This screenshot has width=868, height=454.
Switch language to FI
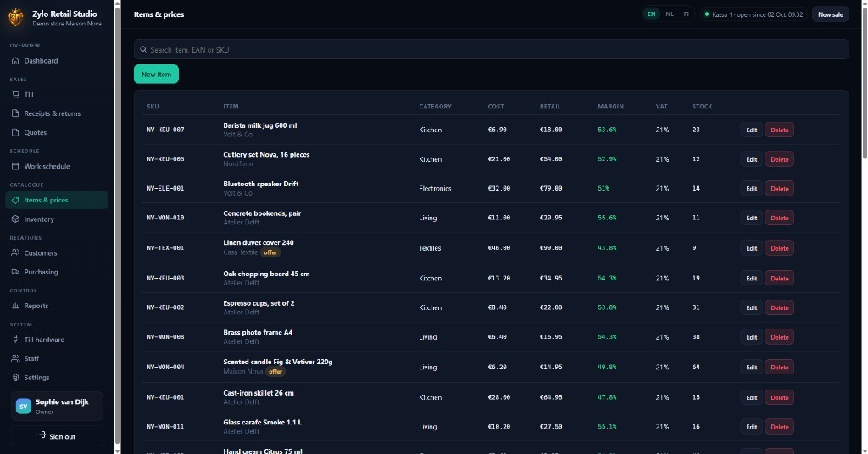click(687, 14)
